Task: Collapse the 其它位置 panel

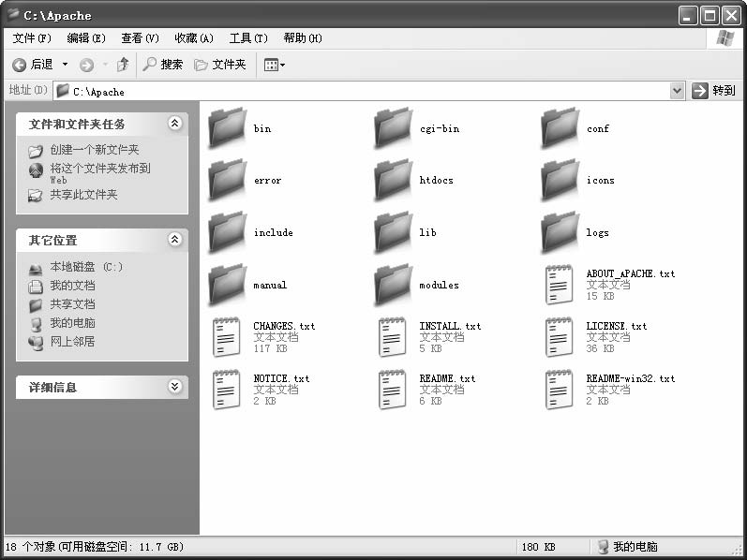Action: (x=175, y=239)
